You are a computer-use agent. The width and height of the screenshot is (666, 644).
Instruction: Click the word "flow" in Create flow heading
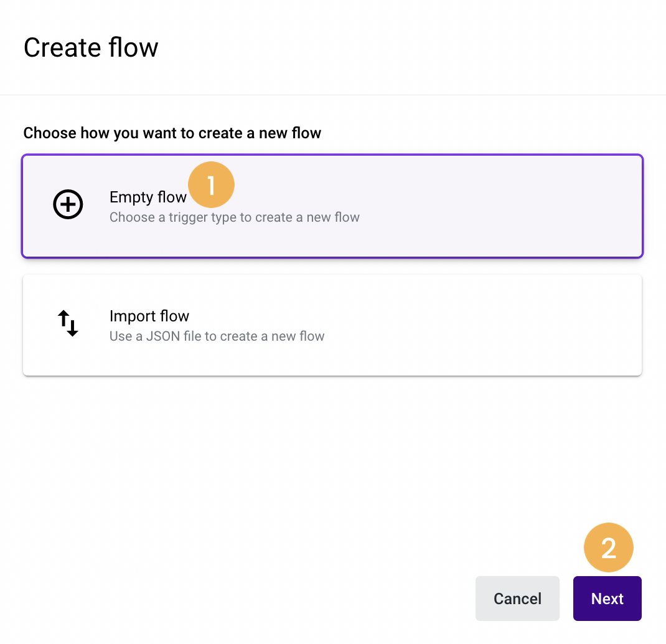click(x=133, y=47)
